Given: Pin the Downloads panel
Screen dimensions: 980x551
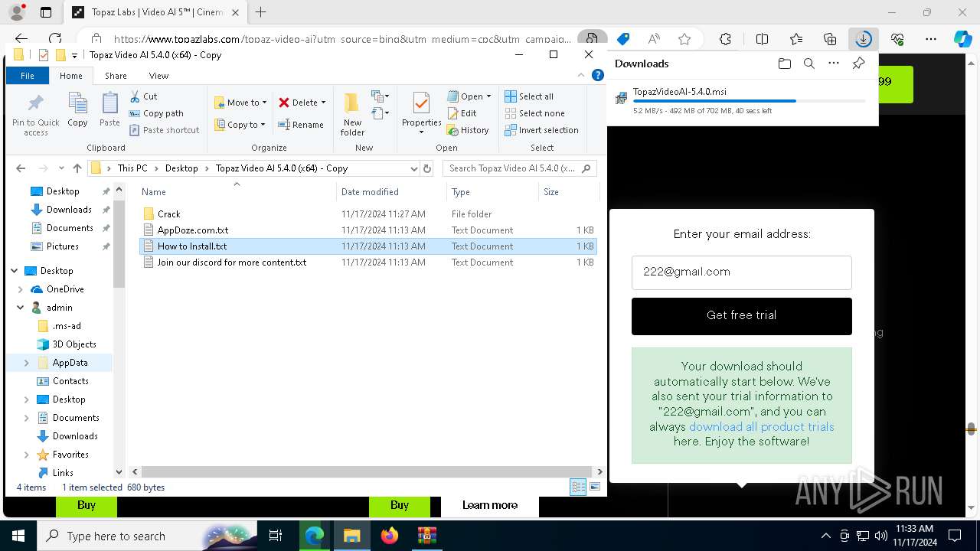Looking at the screenshot, I should [858, 64].
